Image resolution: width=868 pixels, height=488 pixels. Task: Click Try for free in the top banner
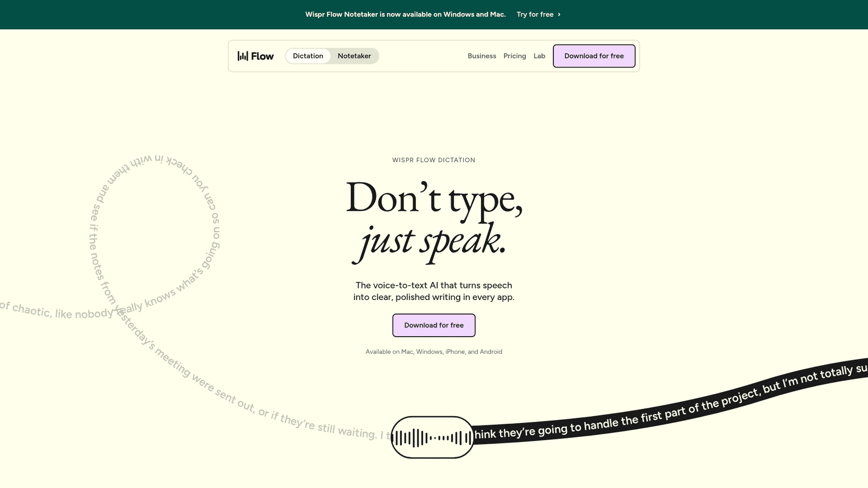pyautogui.click(x=535, y=14)
